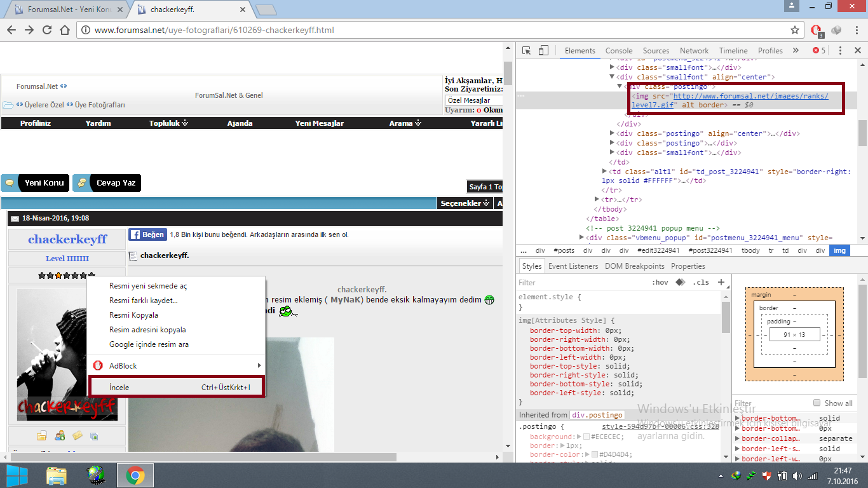This screenshot has width=868, height=488.
Task: Tick the Show all checkbox
Action: coord(817,403)
